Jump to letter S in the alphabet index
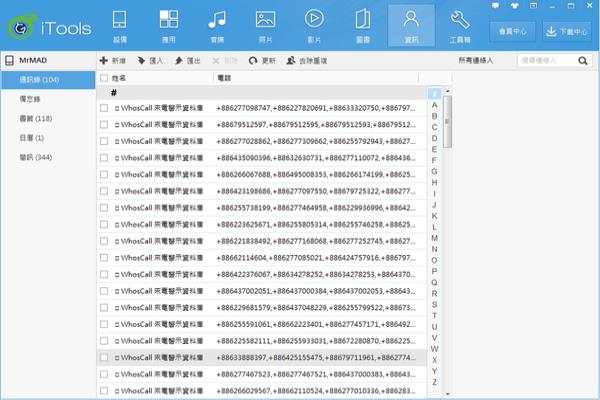The width and height of the screenshot is (600, 400). (x=434, y=304)
